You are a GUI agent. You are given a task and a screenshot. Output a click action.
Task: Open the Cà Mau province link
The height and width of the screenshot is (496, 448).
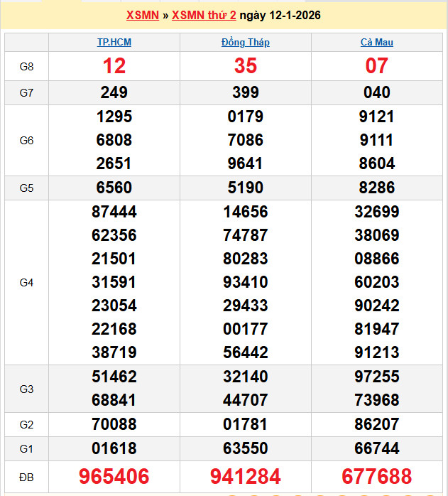[376, 42]
